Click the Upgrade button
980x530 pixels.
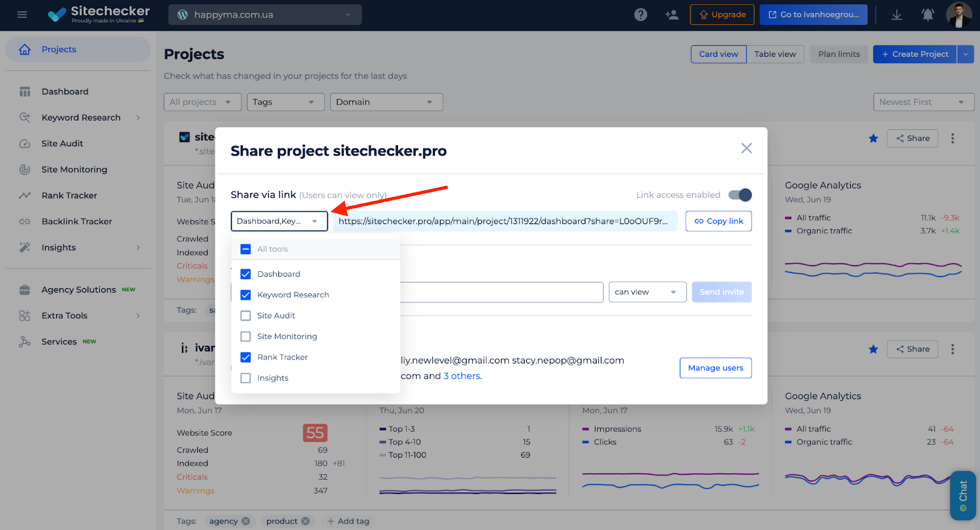point(722,15)
